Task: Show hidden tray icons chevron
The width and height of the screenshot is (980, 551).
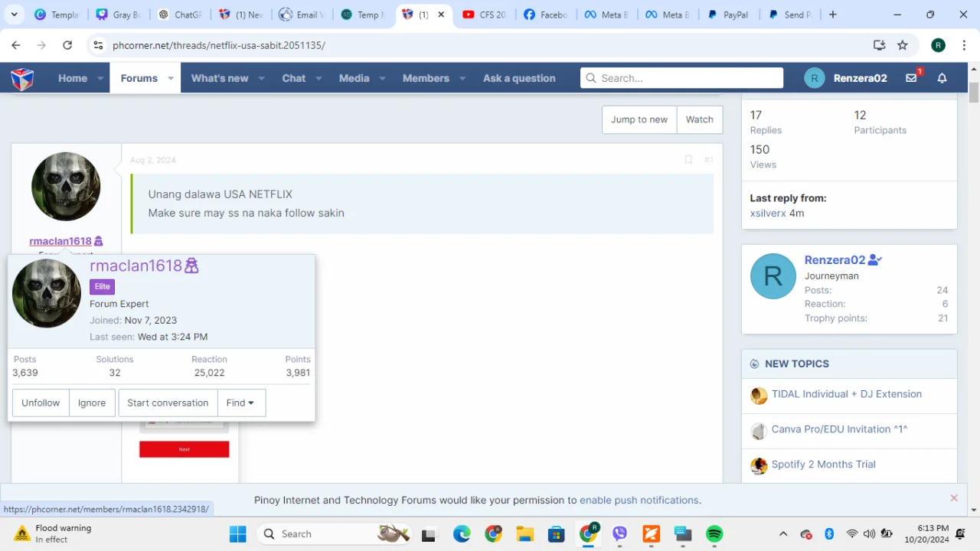Action: (x=783, y=534)
